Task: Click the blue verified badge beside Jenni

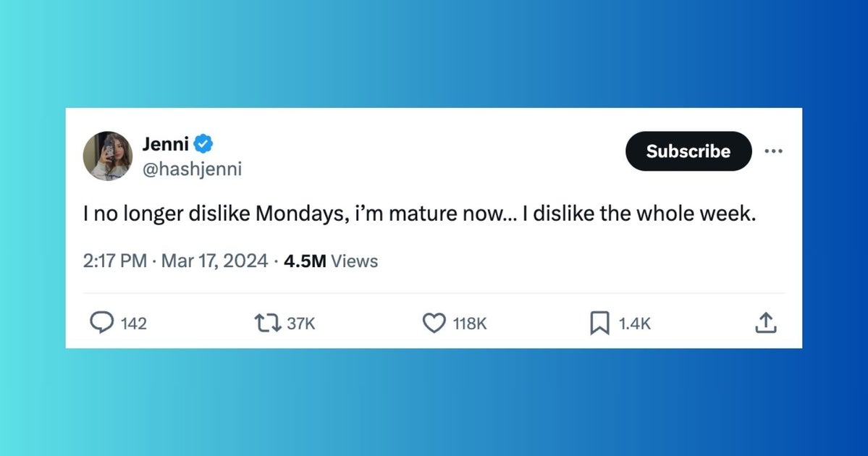Action: (203, 144)
